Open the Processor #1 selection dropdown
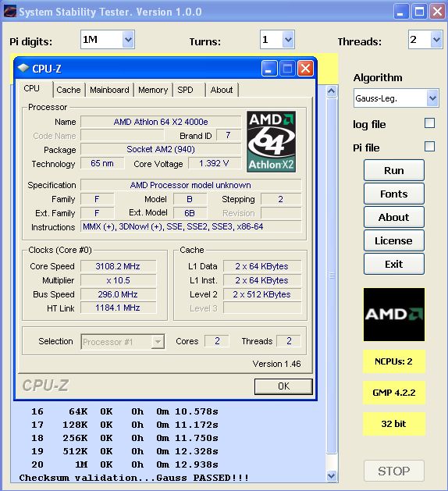The height and width of the screenshot is (491, 448). pyautogui.click(x=158, y=341)
